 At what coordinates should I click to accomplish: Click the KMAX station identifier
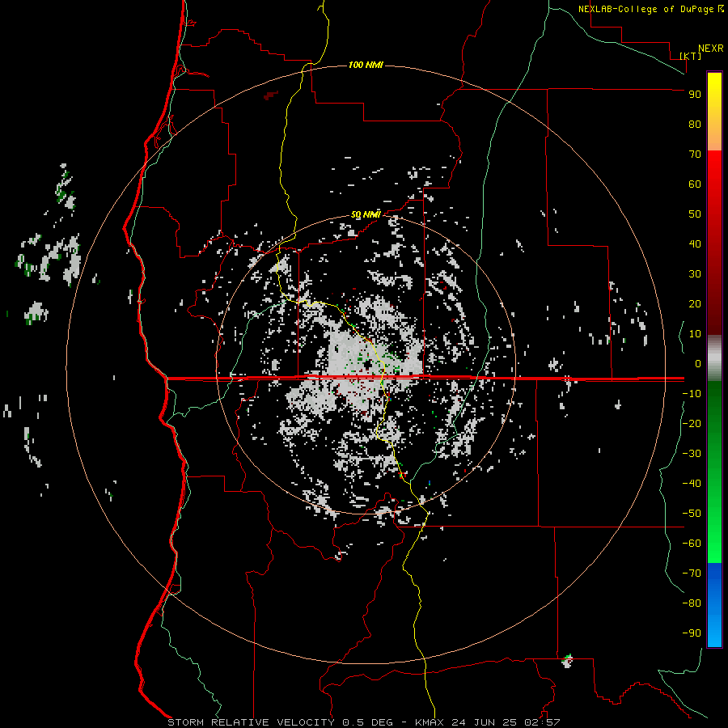click(430, 722)
